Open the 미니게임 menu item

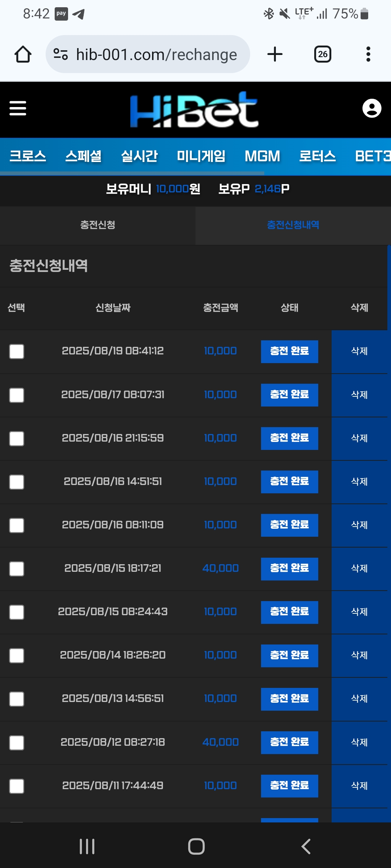(201, 156)
